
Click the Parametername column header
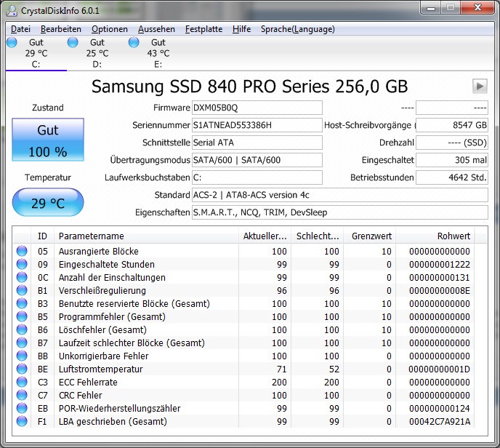click(x=146, y=236)
